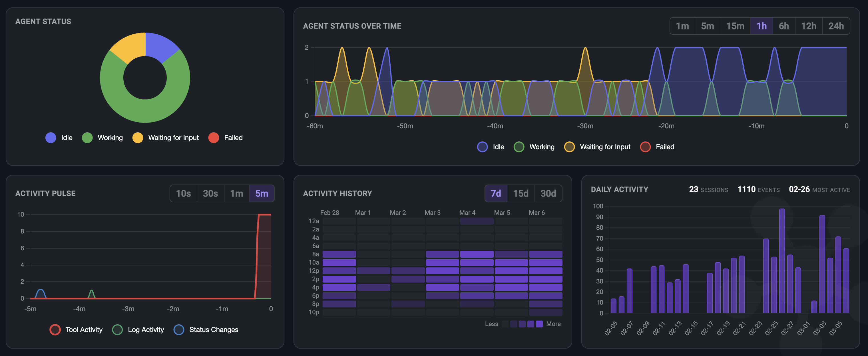This screenshot has width=868, height=356.
Task: Toggle Failed series in Over Time legend
Action: pos(645,147)
